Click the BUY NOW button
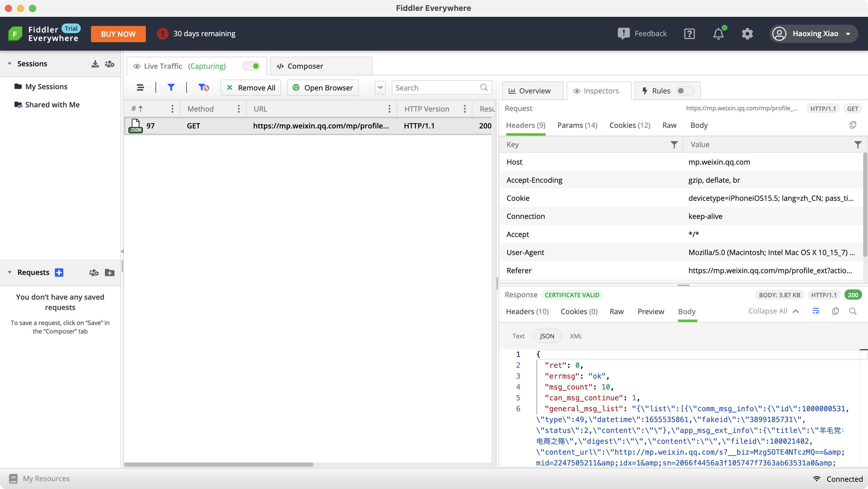Screen dimensions: 868x489 click(118, 34)
